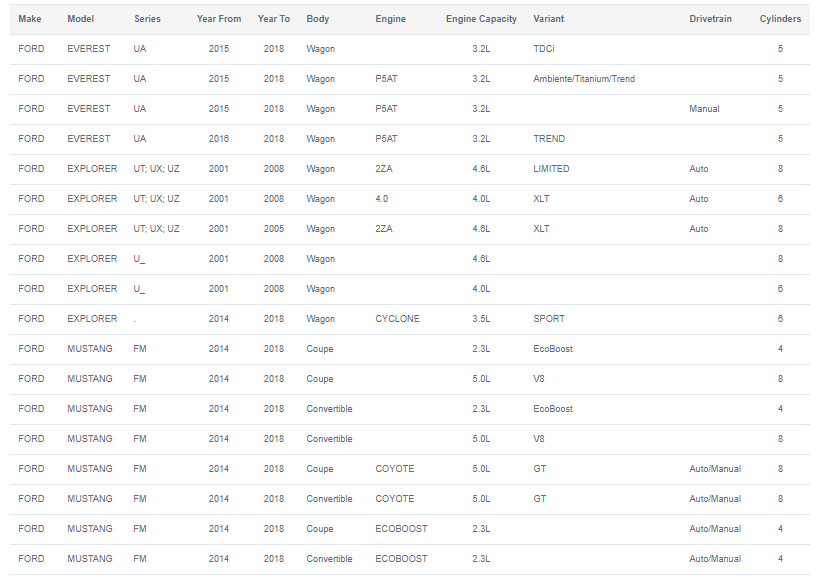Click the Year To column header
The width and height of the screenshot is (815, 576).
tap(274, 19)
